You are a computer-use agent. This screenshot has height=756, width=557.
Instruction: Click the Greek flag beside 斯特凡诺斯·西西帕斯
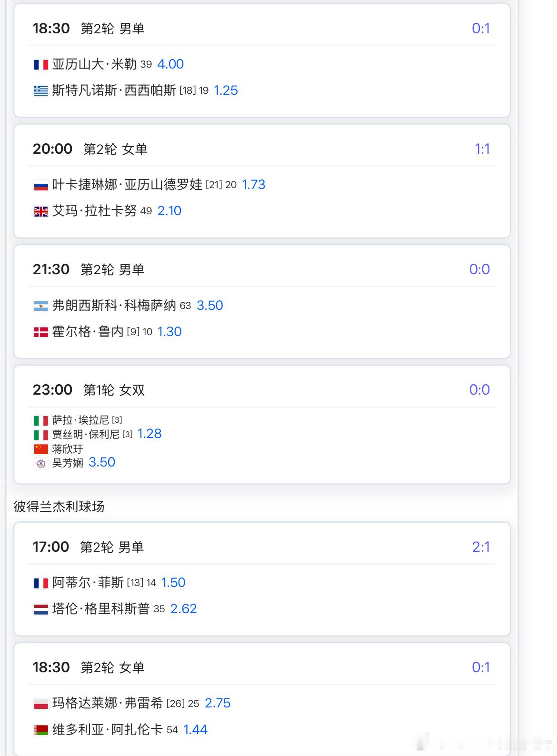click(41, 90)
